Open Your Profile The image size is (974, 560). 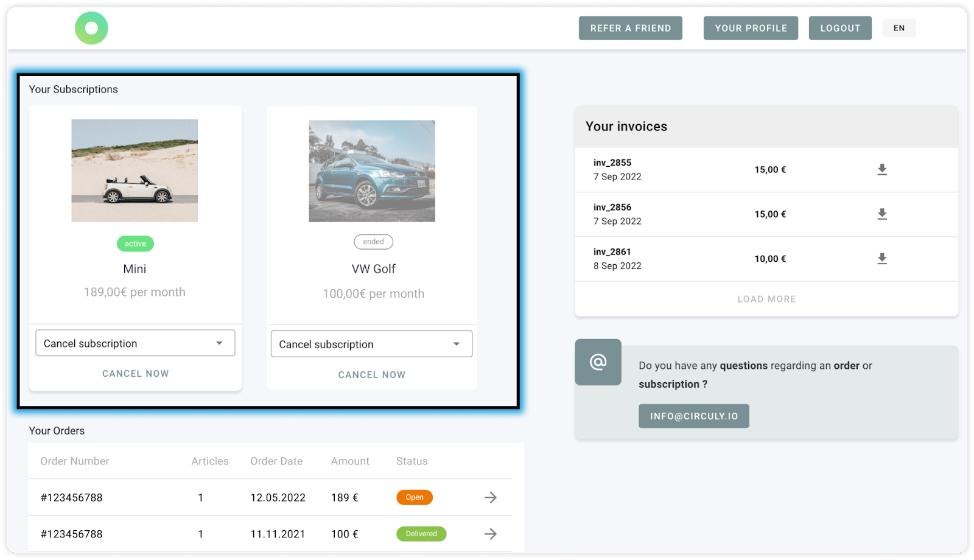pos(751,28)
